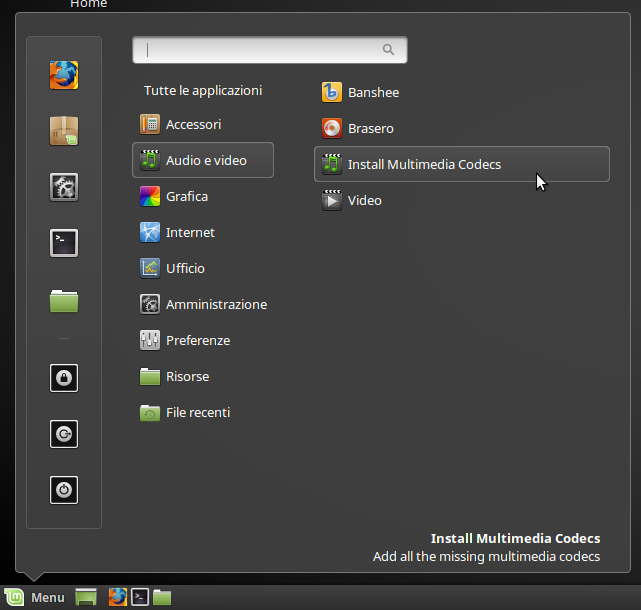Select the Grafica category
Image resolution: width=641 pixels, height=610 pixels.
pos(186,197)
